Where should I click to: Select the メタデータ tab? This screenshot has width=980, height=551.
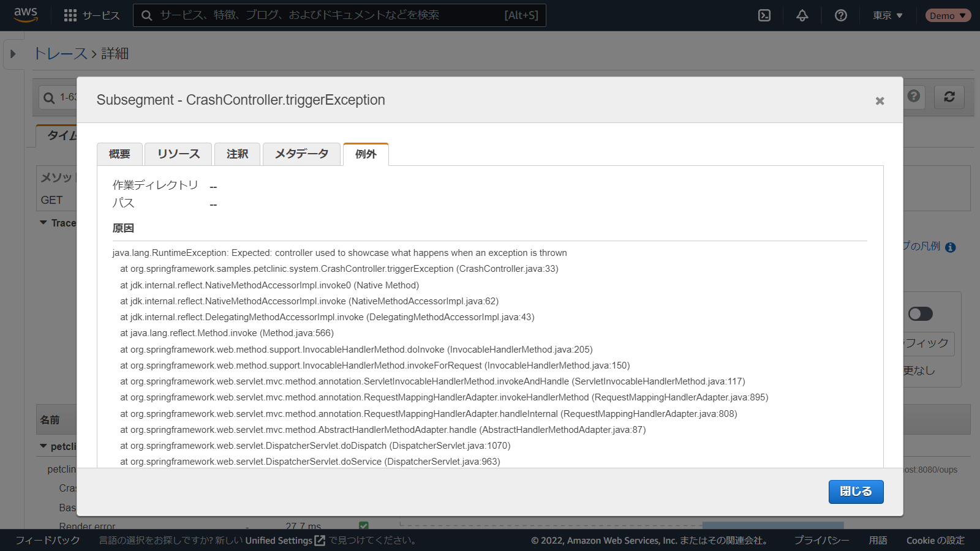[x=301, y=154]
